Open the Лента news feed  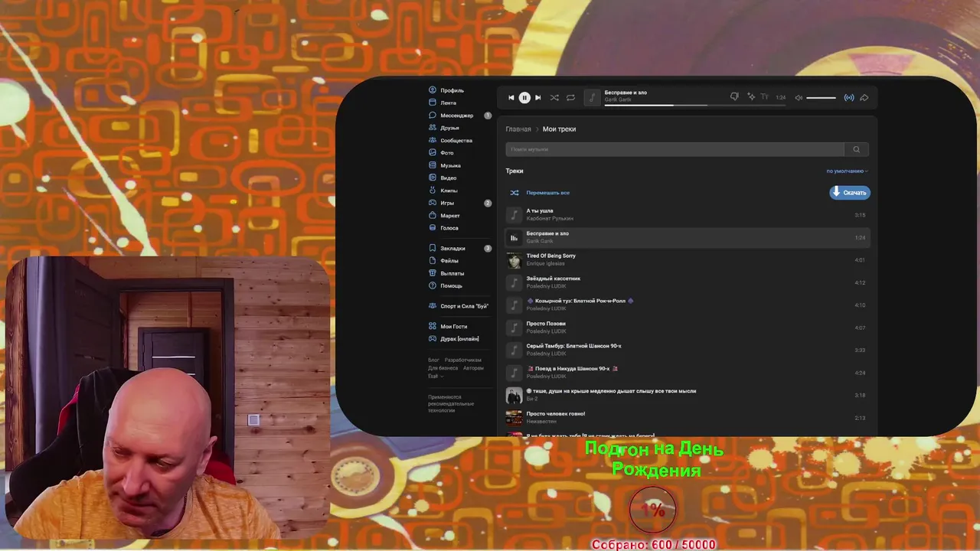[443, 103]
